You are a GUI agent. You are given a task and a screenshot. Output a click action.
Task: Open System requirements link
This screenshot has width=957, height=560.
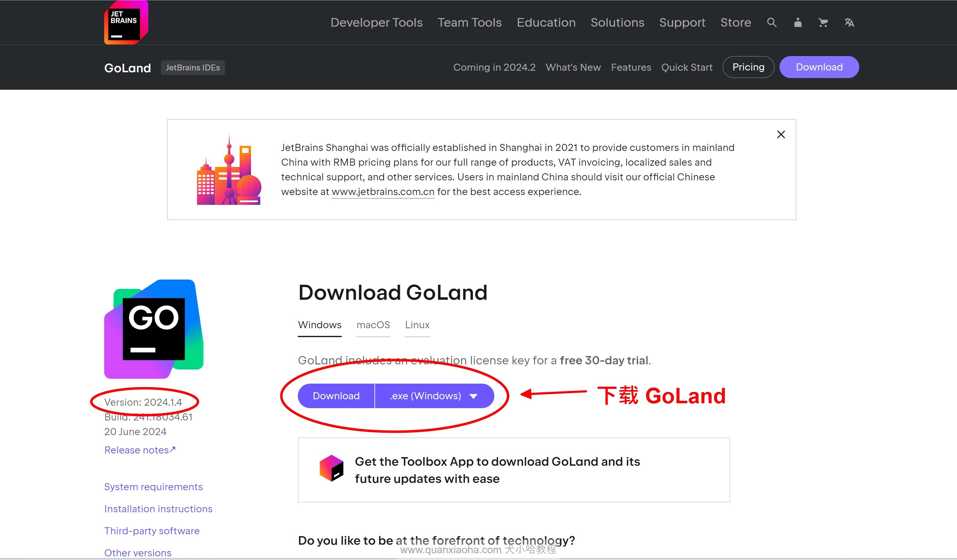154,487
